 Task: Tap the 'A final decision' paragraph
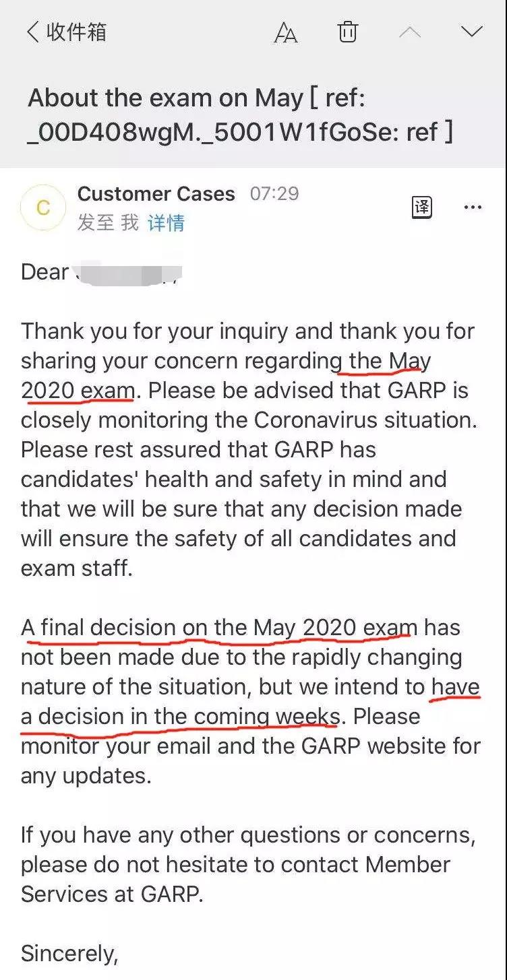(x=251, y=701)
